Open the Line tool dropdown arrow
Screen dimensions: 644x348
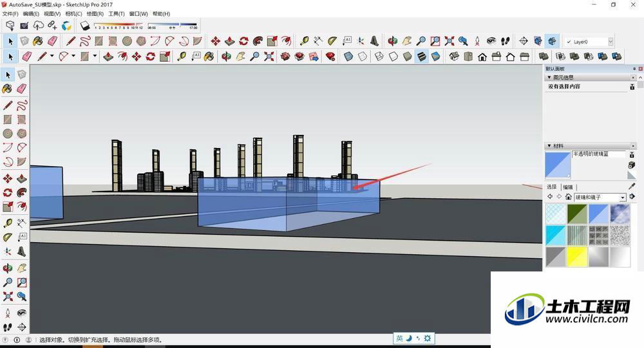52,56
